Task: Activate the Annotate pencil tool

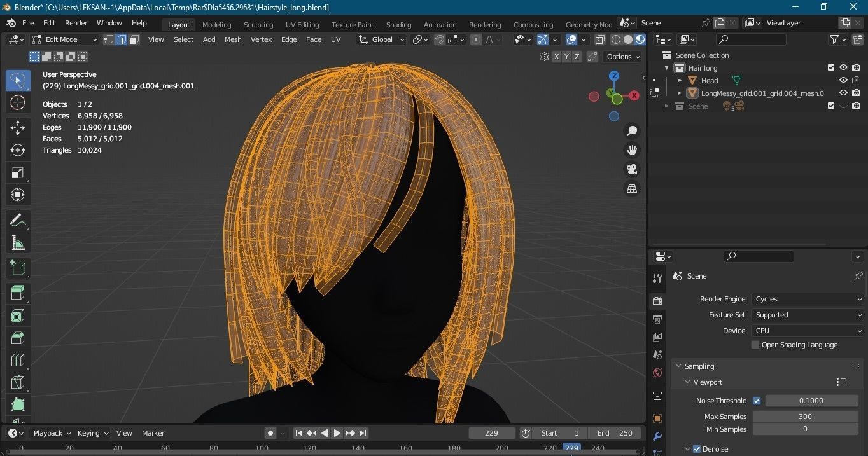Action: 18,221
